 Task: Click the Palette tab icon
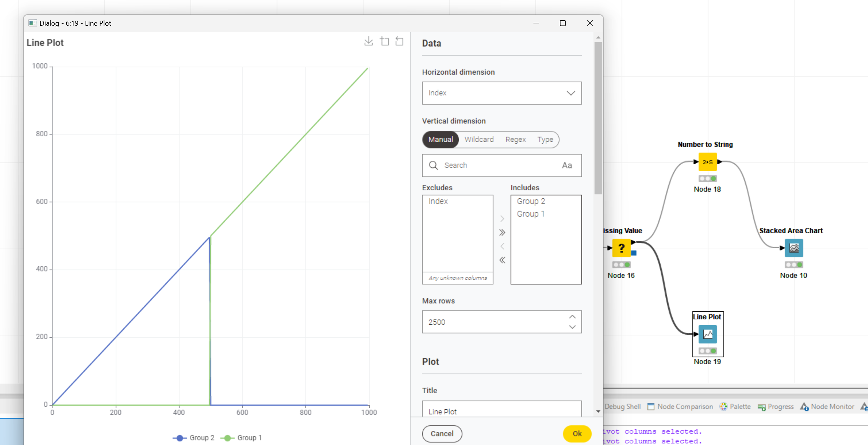tap(724, 407)
